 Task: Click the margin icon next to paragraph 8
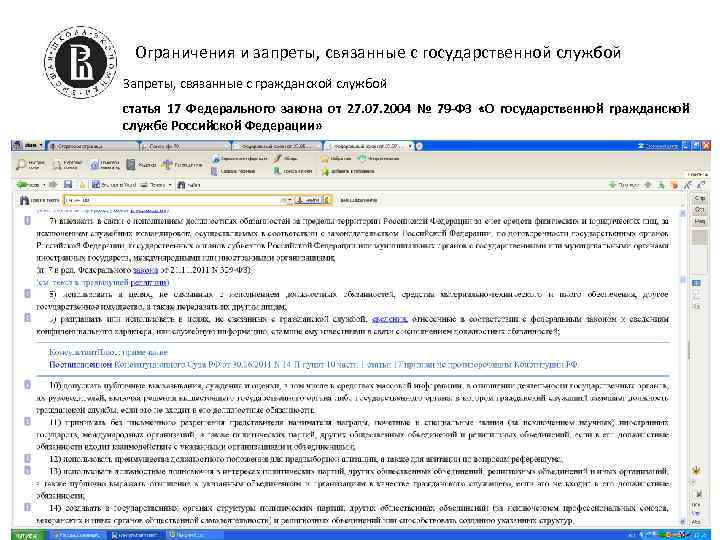click(28, 293)
